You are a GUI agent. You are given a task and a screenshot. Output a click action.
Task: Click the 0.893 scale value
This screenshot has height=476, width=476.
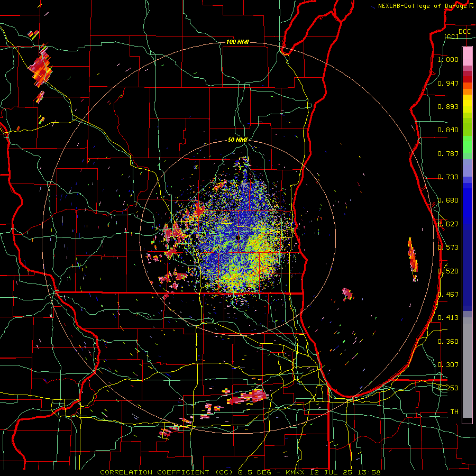click(x=448, y=106)
